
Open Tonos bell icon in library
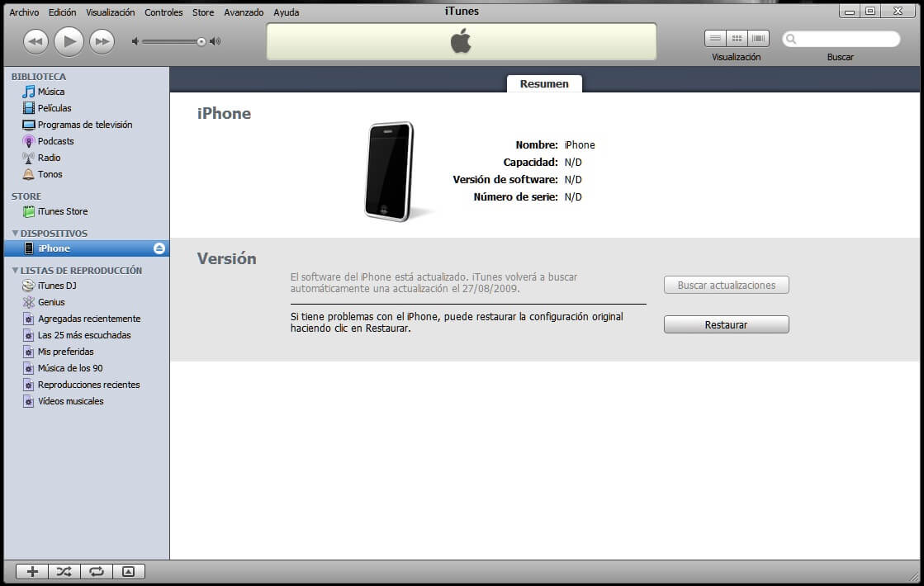[28, 174]
